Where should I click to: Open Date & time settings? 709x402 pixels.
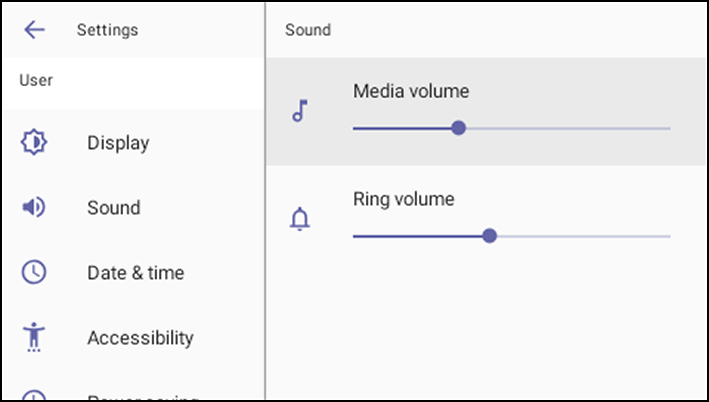(x=133, y=272)
